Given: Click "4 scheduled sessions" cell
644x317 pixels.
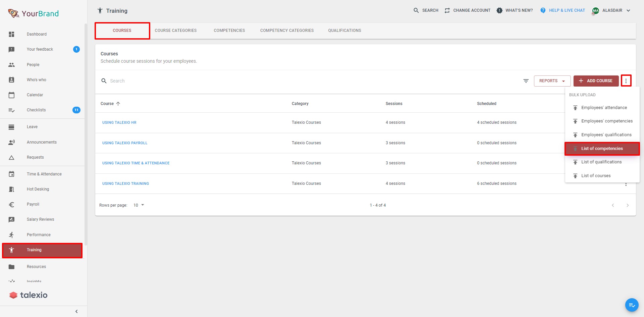Looking at the screenshot, I should tap(497, 122).
